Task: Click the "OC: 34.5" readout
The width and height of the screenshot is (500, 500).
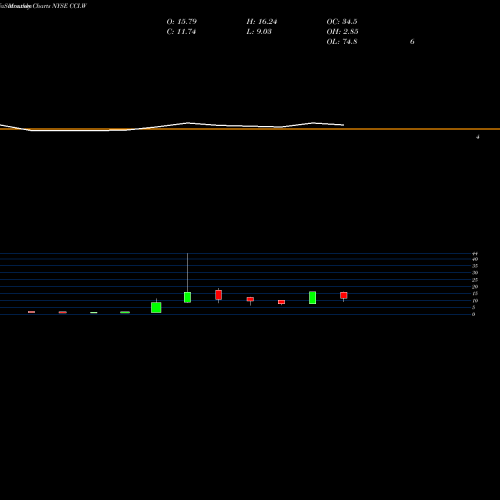Action: click(342, 22)
